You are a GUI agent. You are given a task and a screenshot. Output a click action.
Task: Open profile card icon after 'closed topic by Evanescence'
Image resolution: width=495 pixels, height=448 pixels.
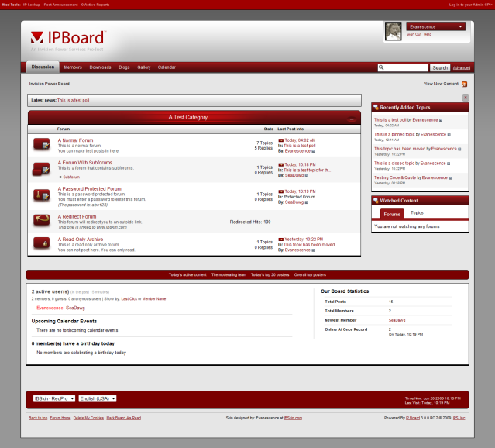[x=449, y=164]
